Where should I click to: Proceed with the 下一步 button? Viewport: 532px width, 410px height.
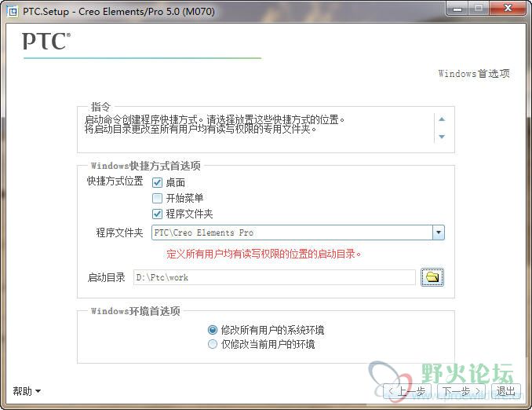click(x=461, y=391)
